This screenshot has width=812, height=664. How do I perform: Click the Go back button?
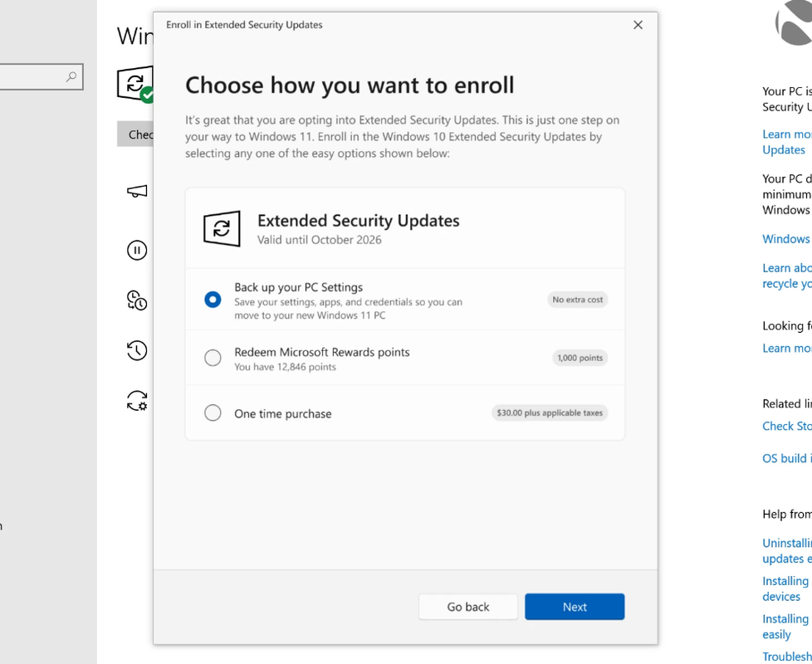467,607
